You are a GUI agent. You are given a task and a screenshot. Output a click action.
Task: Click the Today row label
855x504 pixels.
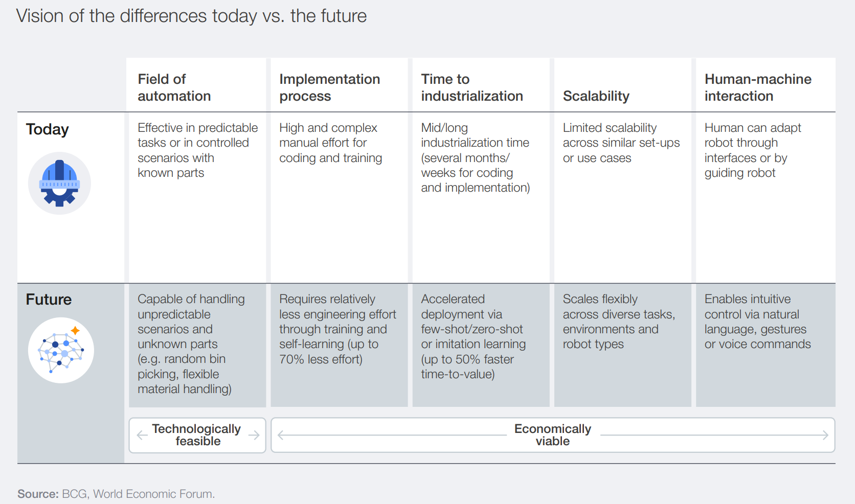pos(47,129)
